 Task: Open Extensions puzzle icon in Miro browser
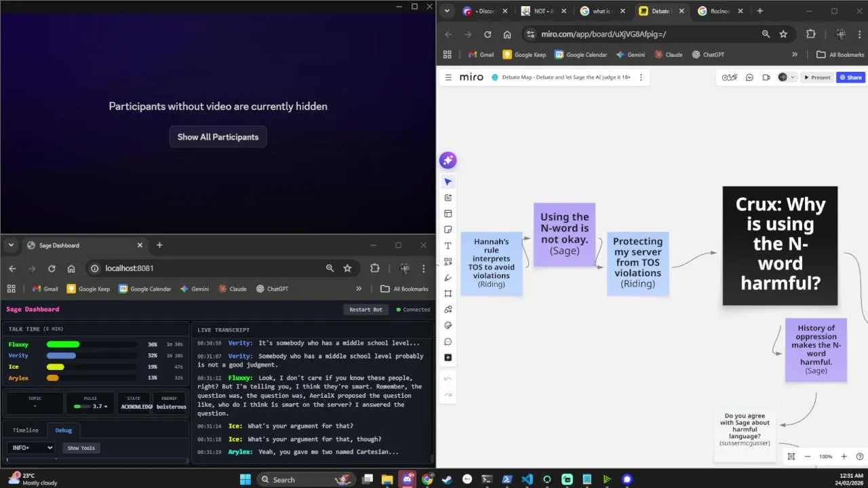810,34
